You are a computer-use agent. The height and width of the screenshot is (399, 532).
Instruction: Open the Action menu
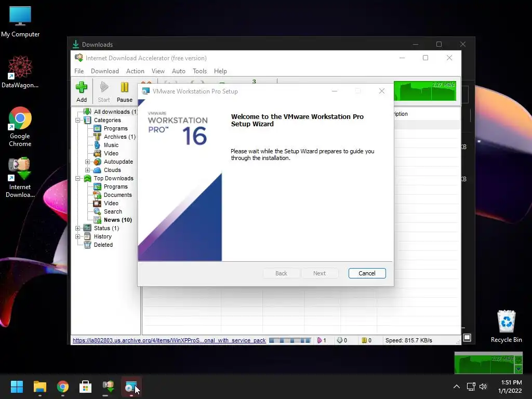[136, 71]
